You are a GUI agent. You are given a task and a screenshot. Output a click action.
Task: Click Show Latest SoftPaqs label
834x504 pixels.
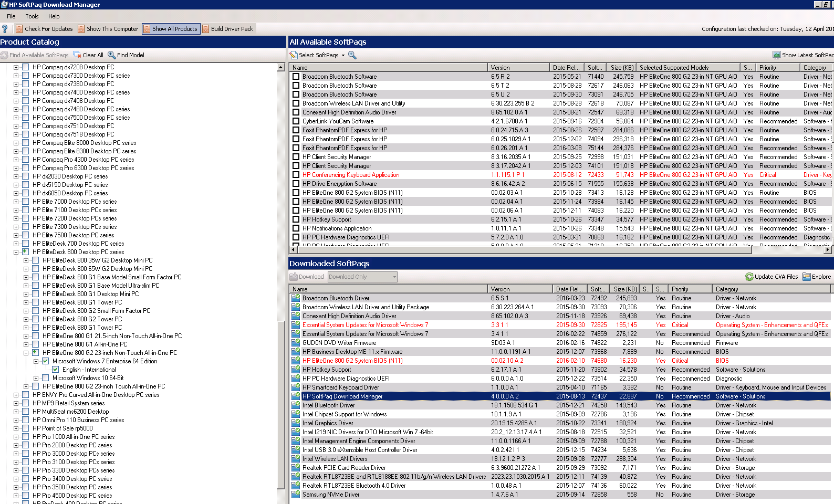tap(808, 55)
